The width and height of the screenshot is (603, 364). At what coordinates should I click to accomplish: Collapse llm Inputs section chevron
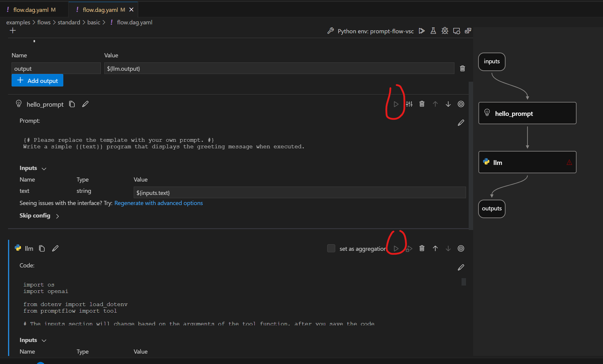[x=44, y=341]
